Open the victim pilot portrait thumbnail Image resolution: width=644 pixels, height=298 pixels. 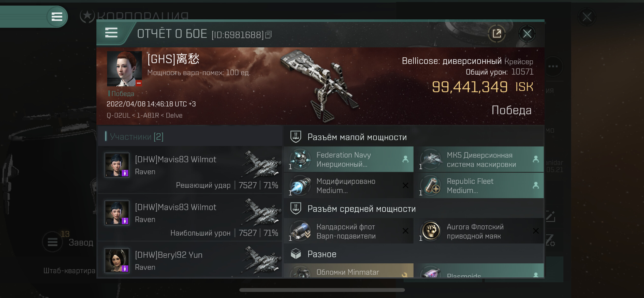pyautogui.click(x=124, y=69)
